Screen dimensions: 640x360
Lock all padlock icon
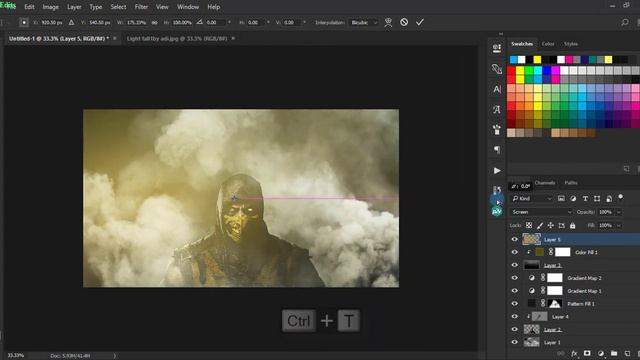coord(572,225)
